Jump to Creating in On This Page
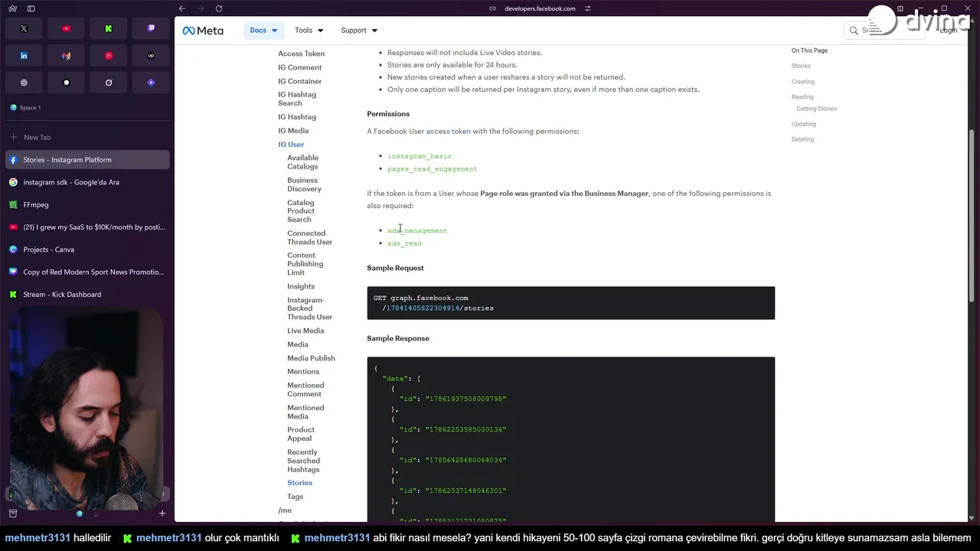The height and width of the screenshot is (551, 980). point(803,81)
